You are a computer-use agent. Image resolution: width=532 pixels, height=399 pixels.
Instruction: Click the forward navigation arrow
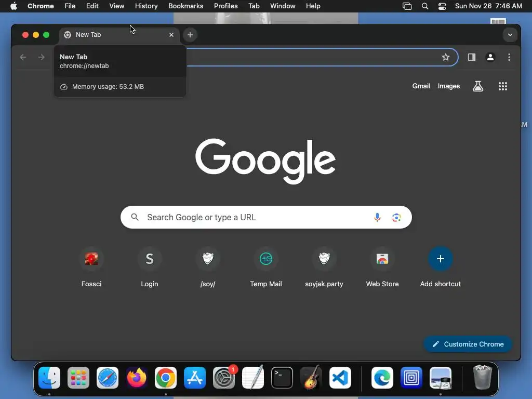click(42, 57)
